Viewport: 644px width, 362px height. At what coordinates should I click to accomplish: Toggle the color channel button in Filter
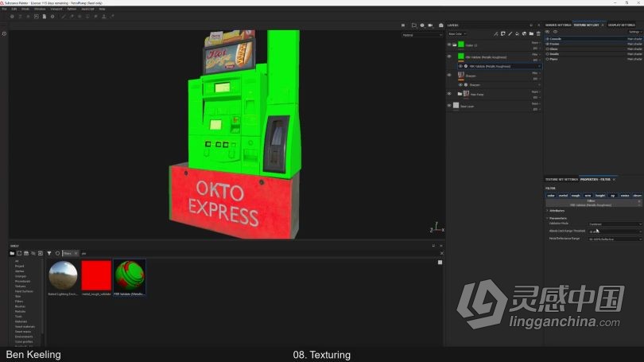point(551,196)
